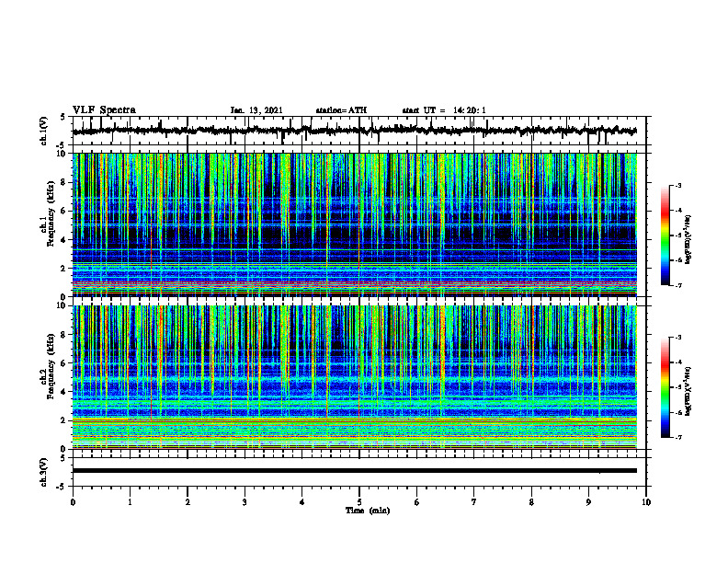Click the "-7" label on ch.2 color scale
This screenshot has height=563, width=728.
(678, 438)
